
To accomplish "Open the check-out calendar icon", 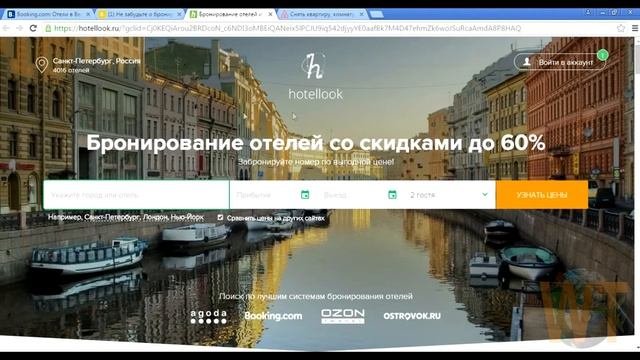I will (392, 195).
